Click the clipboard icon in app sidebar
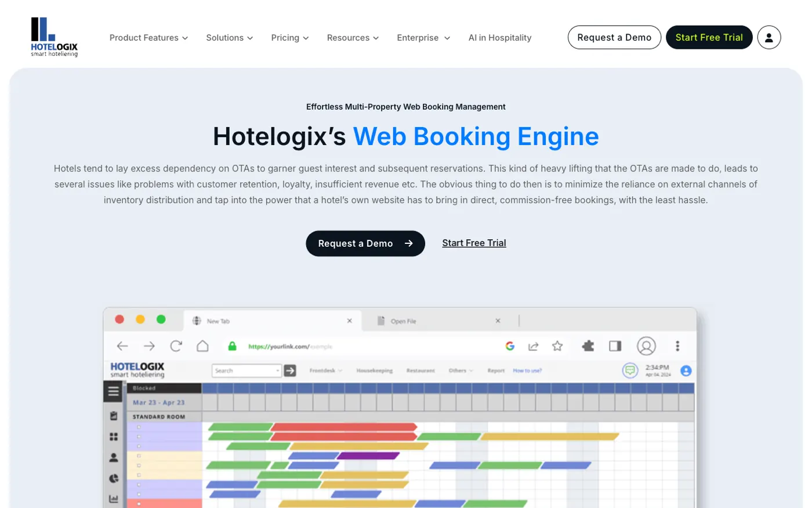Screen dimensions: 812x508 (114, 416)
